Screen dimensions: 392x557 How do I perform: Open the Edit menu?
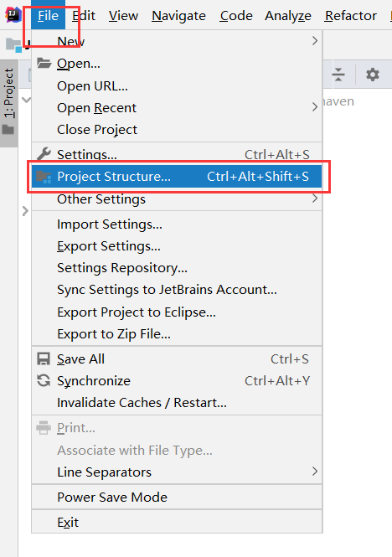[x=84, y=16]
